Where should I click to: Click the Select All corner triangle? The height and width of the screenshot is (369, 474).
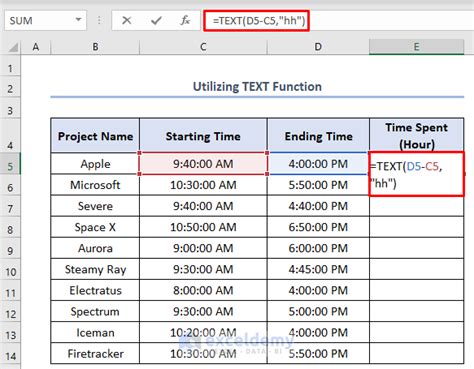coord(13,47)
